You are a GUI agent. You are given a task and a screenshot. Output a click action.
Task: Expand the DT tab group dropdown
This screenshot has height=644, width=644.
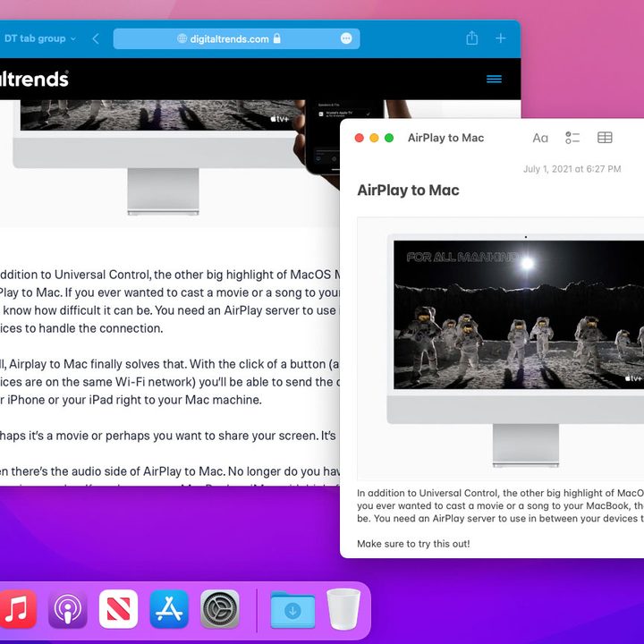[x=40, y=38]
